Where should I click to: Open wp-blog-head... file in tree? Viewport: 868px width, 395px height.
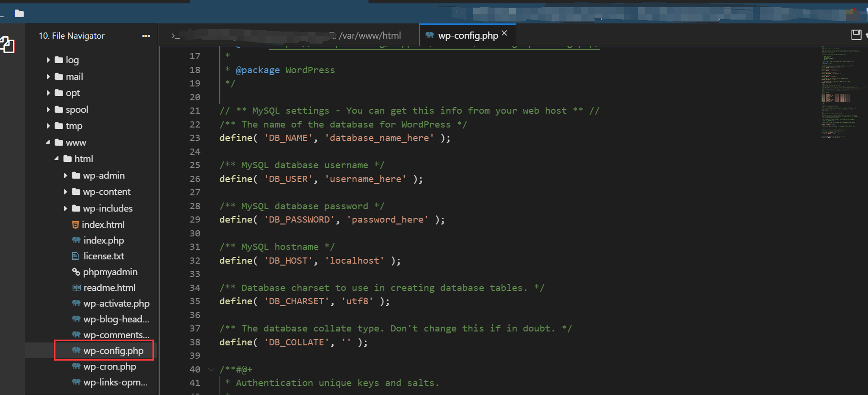click(117, 319)
